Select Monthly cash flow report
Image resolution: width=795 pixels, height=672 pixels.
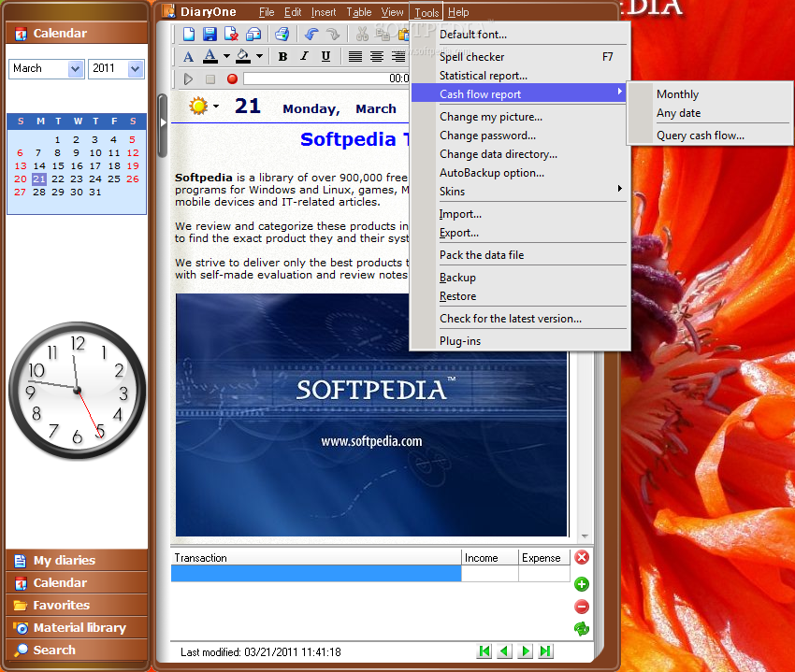tap(710, 94)
